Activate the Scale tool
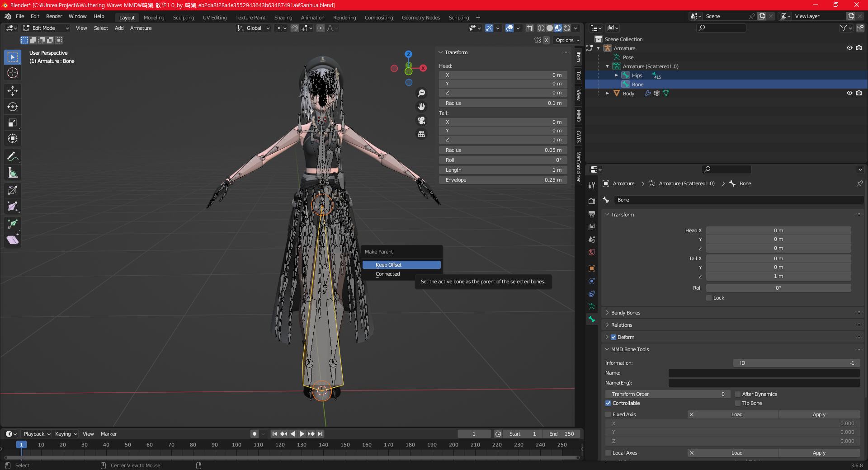 pyautogui.click(x=13, y=122)
